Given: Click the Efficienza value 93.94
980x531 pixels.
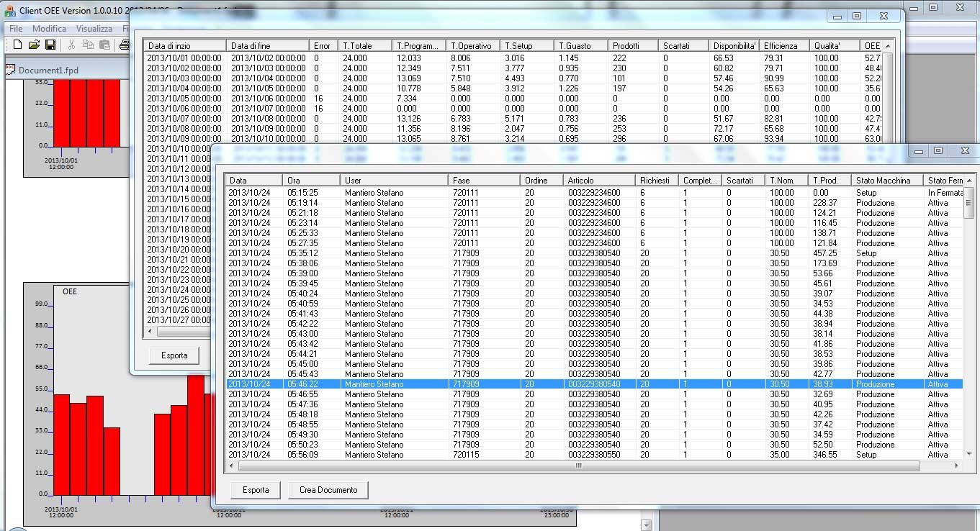Looking at the screenshot, I should pos(774,138).
